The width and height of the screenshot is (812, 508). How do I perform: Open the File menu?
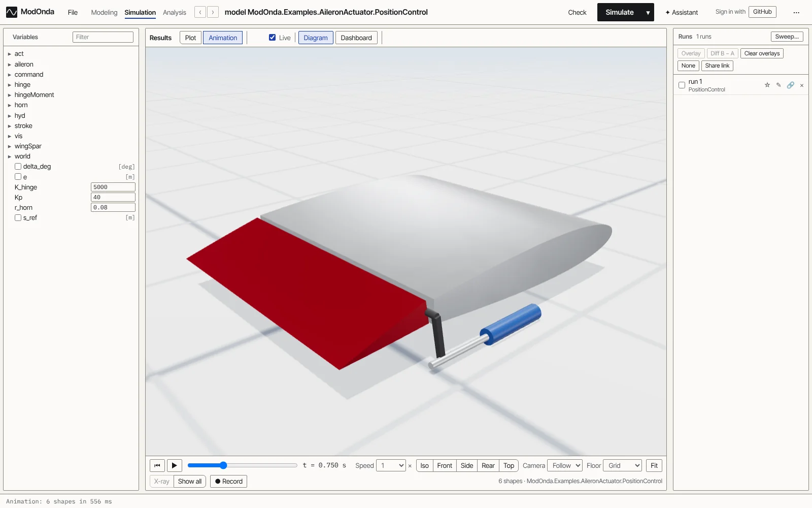(x=73, y=12)
